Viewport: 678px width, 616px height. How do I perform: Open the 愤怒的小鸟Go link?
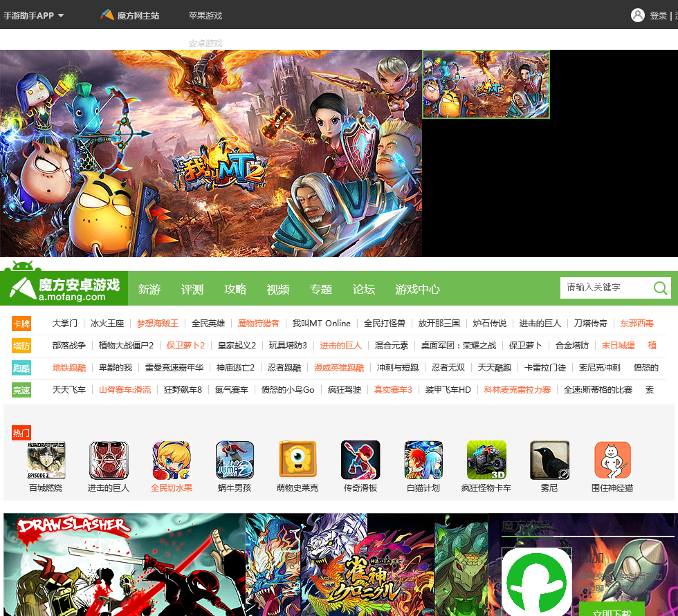[x=288, y=390]
